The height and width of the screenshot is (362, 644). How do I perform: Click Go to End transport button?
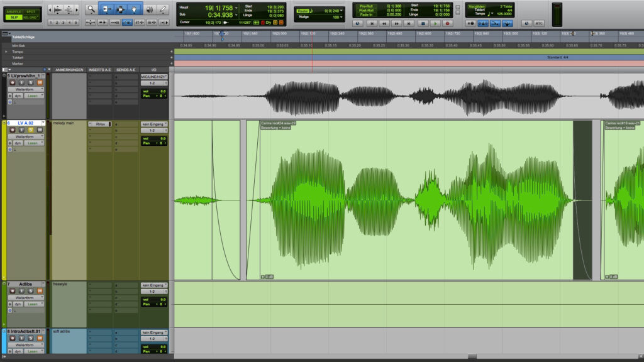[409, 23]
